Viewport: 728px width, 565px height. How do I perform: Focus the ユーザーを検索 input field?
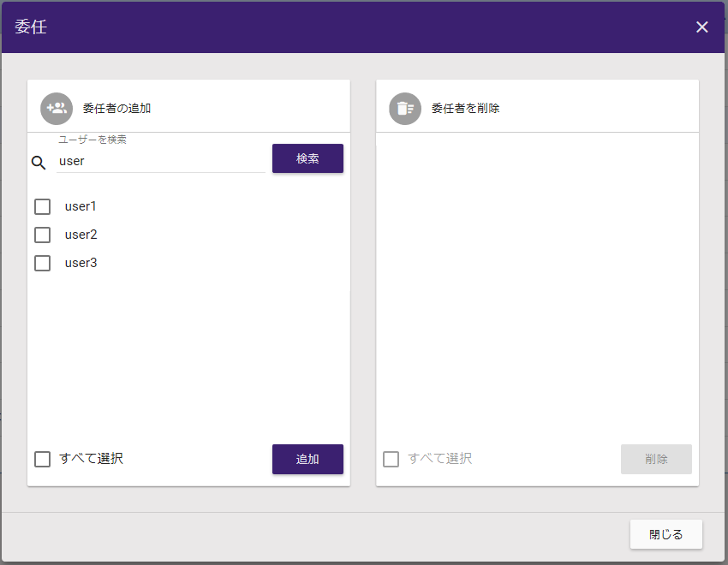coord(161,161)
